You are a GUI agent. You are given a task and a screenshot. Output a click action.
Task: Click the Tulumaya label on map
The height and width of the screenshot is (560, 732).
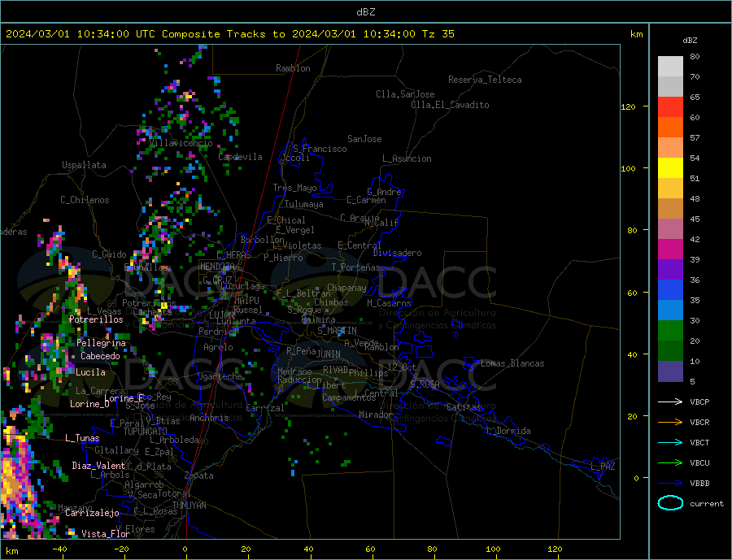[304, 204]
